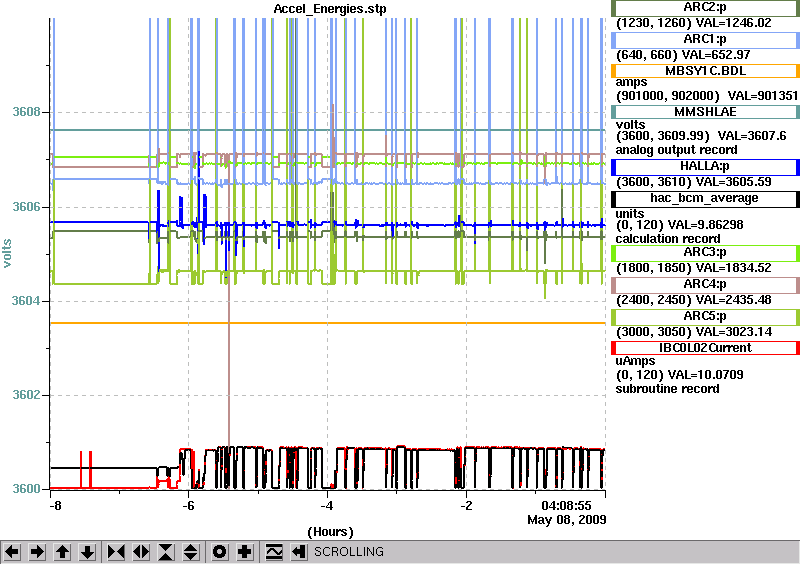
Task: Click the IBC0L02Current value VAL=10.0709
Action: (706, 375)
